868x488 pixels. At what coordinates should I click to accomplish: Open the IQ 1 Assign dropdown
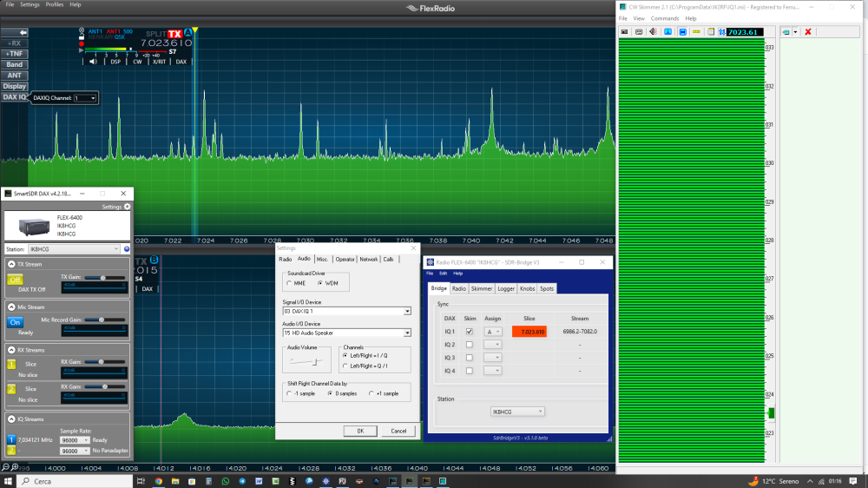493,331
